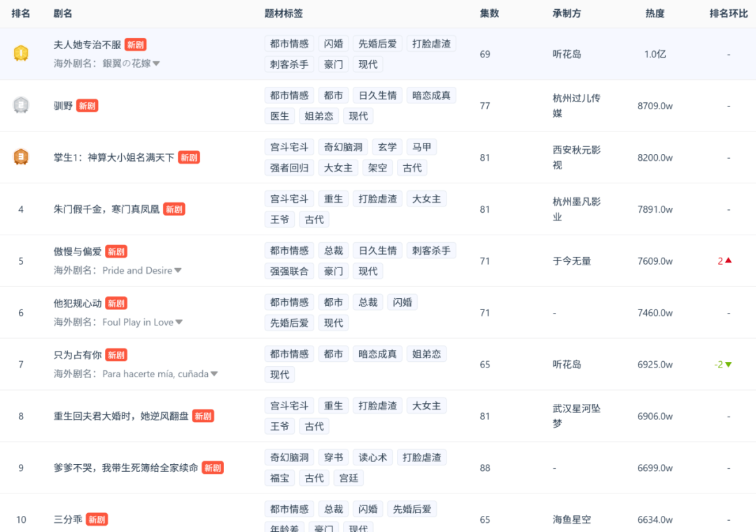Viewport: 756px width, 532px height.
Task: Expand the Foul Play in Love dropdown
Action: pyautogui.click(x=179, y=323)
